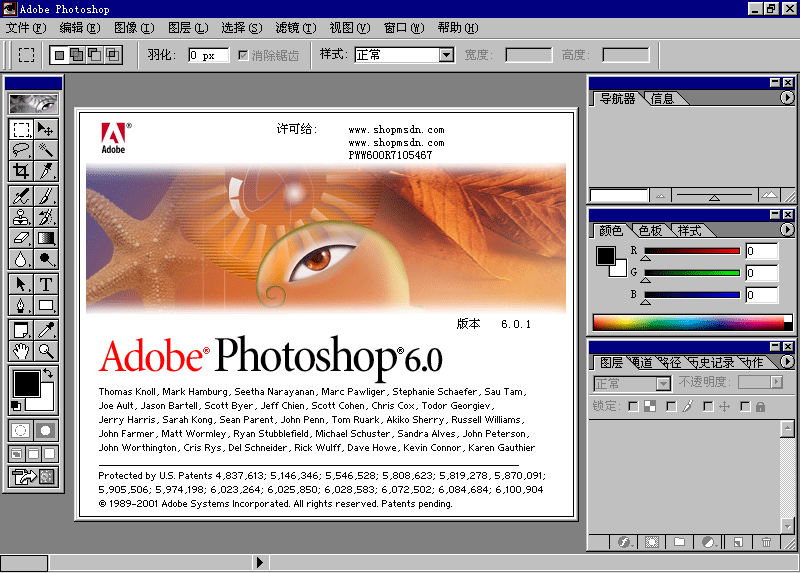The height and width of the screenshot is (573, 800).
Task: Select the Rectangle shape tool
Action: 46,305
